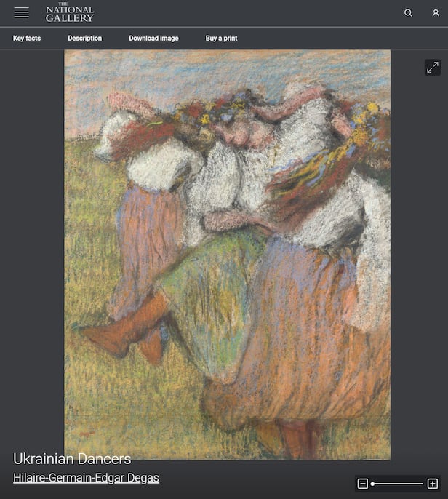Open search with the magnifier icon
This screenshot has height=499, width=448.
click(x=409, y=13)
